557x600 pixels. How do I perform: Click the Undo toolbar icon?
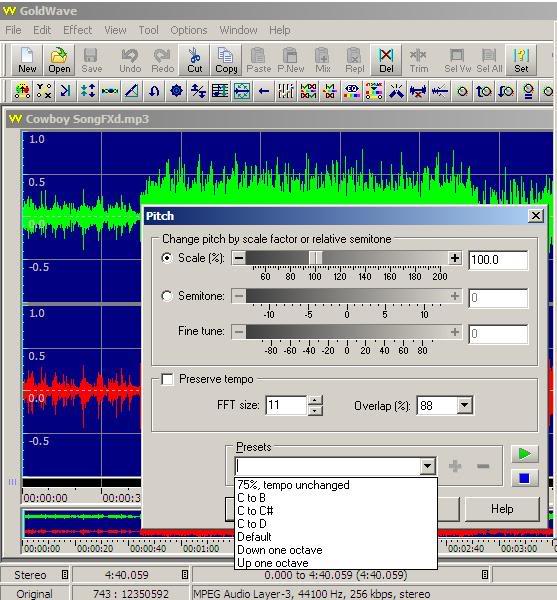pos(130,60)
